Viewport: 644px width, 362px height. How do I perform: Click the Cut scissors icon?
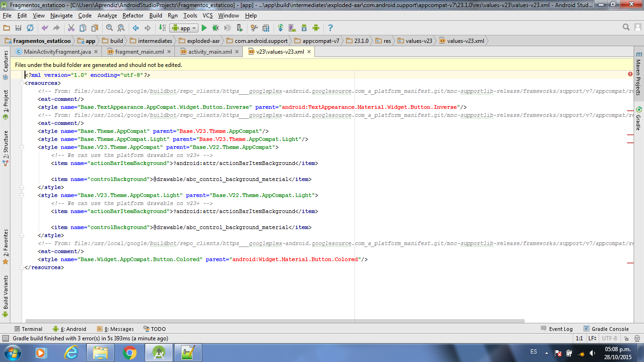tap(71, 28)
